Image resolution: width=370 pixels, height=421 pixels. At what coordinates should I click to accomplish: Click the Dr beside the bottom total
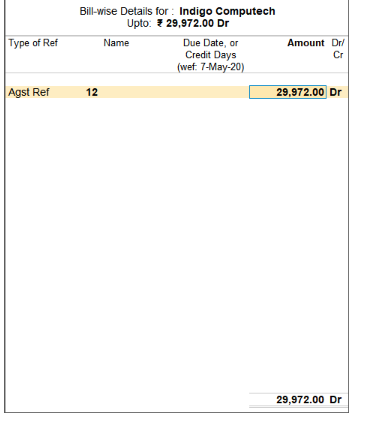point(336,399)
